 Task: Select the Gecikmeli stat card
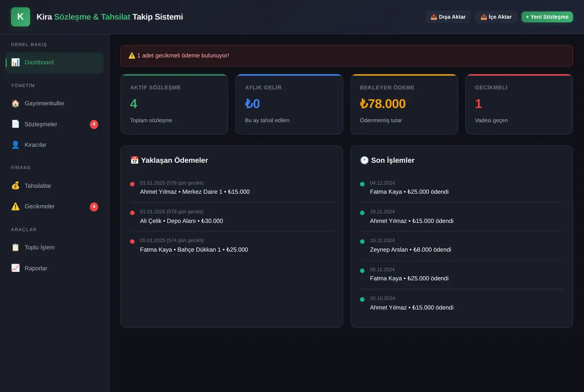[x=519, y=104]
